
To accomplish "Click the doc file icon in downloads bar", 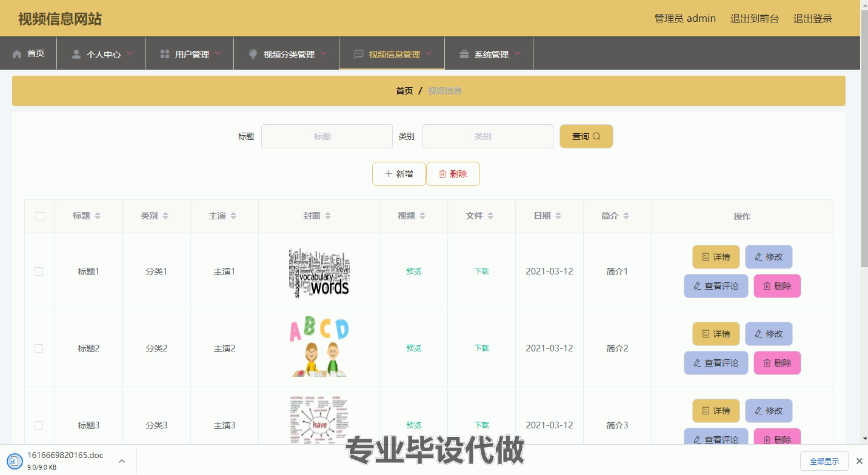I will [14, 461].
